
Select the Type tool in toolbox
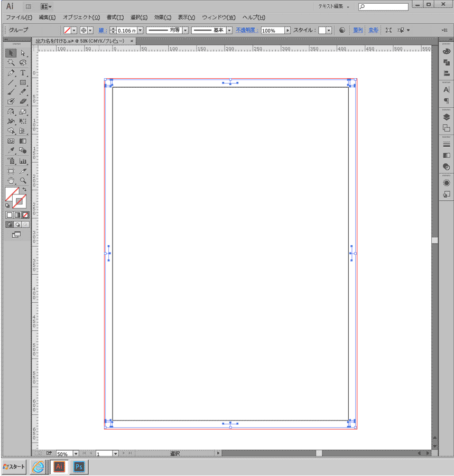(23, 73)
